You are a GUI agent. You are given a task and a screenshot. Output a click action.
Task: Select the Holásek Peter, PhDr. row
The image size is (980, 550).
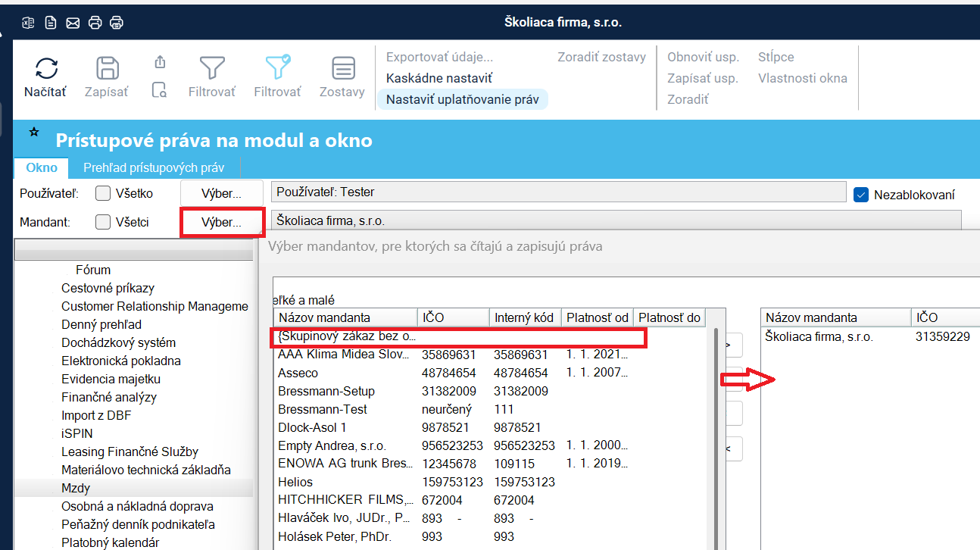pos(490,536)
